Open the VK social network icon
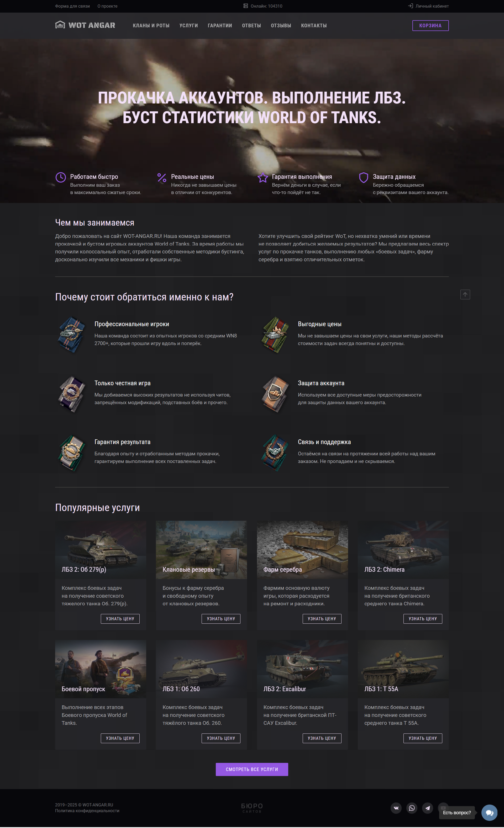 pyautogui.click(x=396, y=809)
